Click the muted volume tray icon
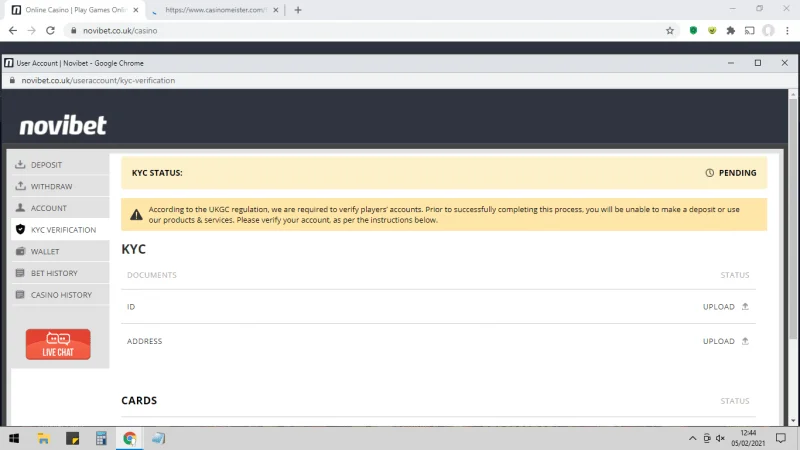Screen dimensions: 800x450 (720, 438)
